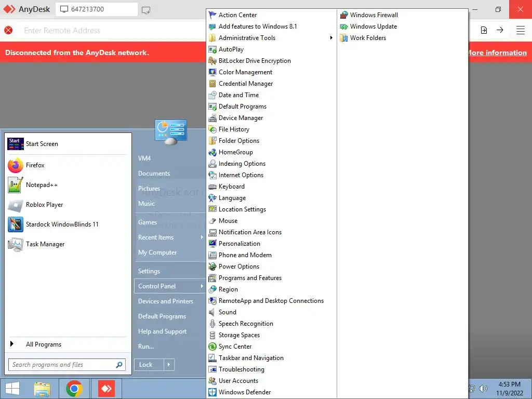Click Enter Remote Address field

pos(112,31)
